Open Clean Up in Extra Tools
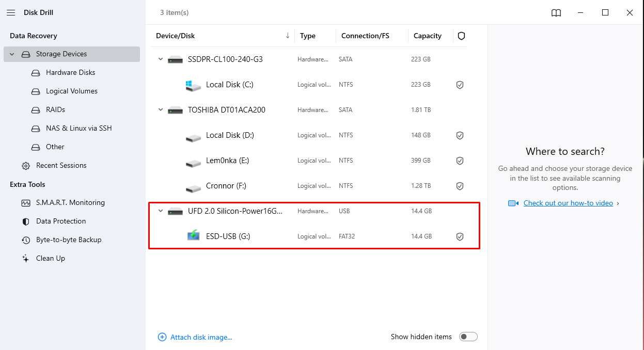Image resolution: width=644 pixels, height=350 pixels. click(51, 259)
